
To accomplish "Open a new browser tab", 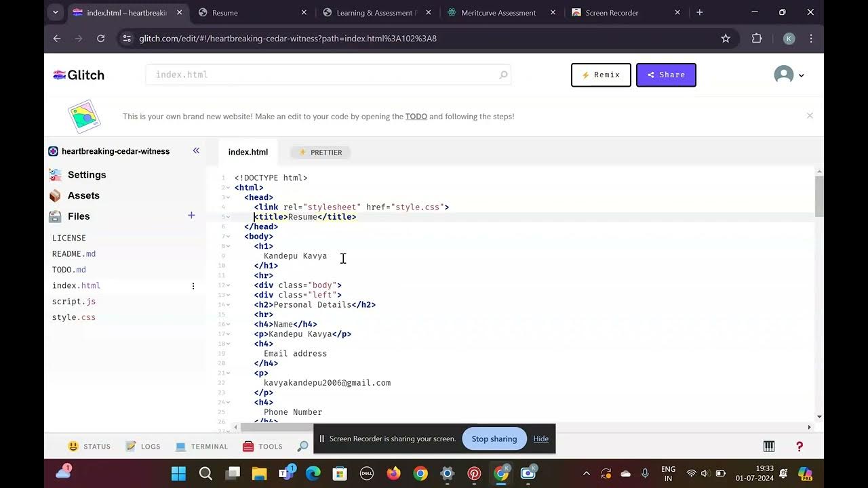I will click(700, 12).
